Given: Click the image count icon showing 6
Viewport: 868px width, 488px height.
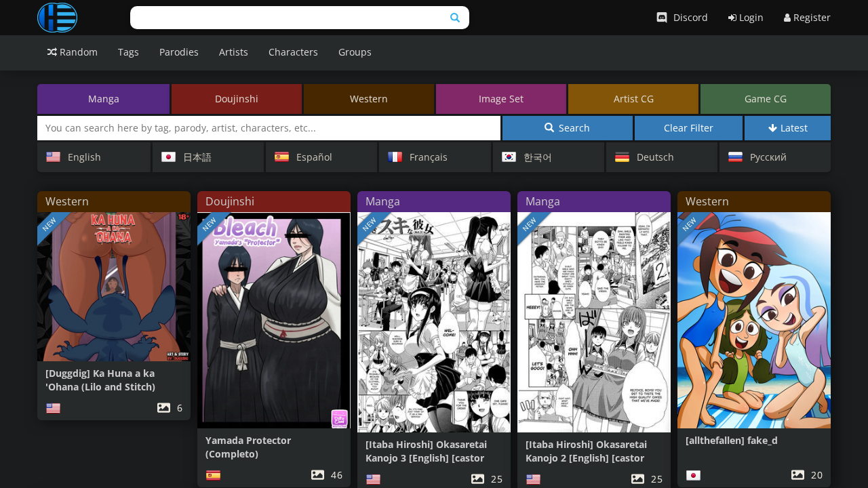Looking at the screenshot, I should (x=163, y=408).
